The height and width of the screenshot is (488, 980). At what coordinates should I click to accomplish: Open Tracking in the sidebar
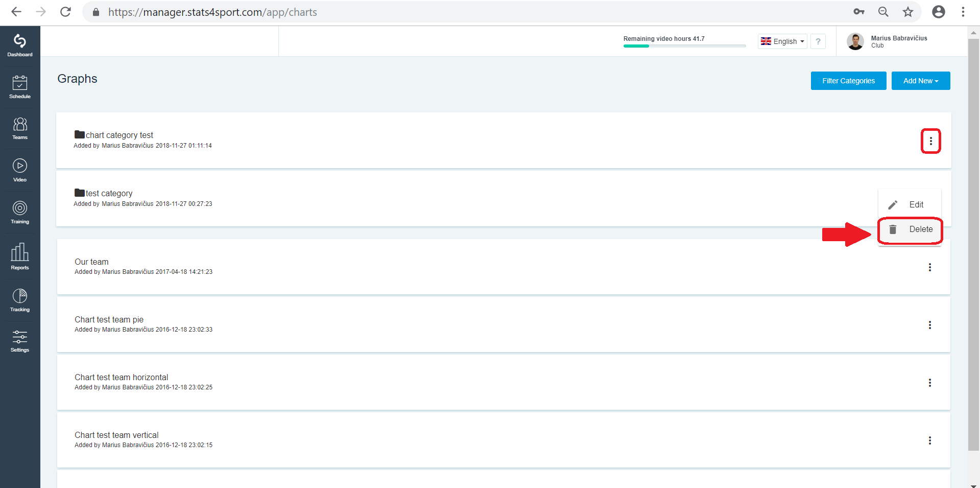click(x=20, y=300)
